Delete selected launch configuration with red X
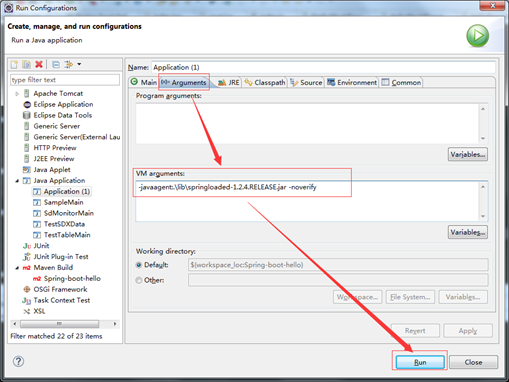Screen dimensions: 509x382 click(39, 64)
